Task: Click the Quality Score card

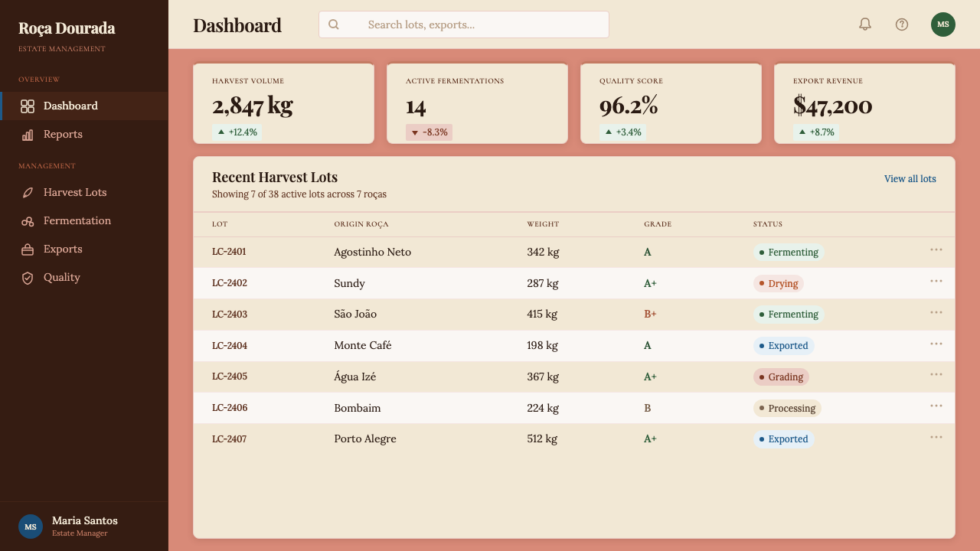Action: tap(671, 103)
